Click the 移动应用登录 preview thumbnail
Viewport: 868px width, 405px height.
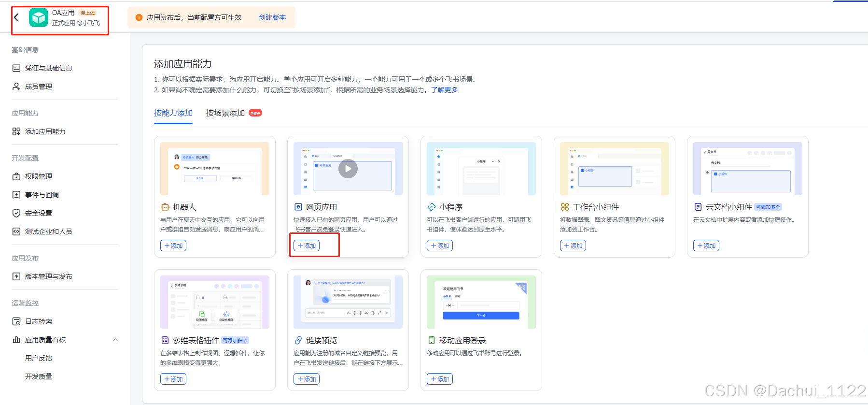(x=481, y=302)
